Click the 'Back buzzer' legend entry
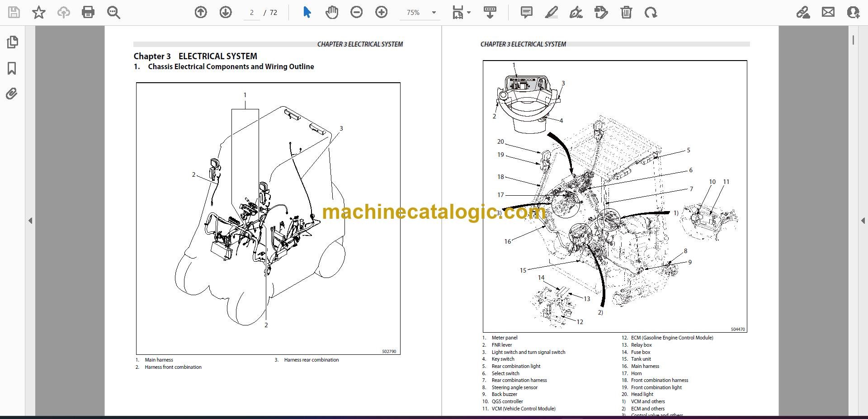This screenshot has width=868, height=419. point(504,394)
